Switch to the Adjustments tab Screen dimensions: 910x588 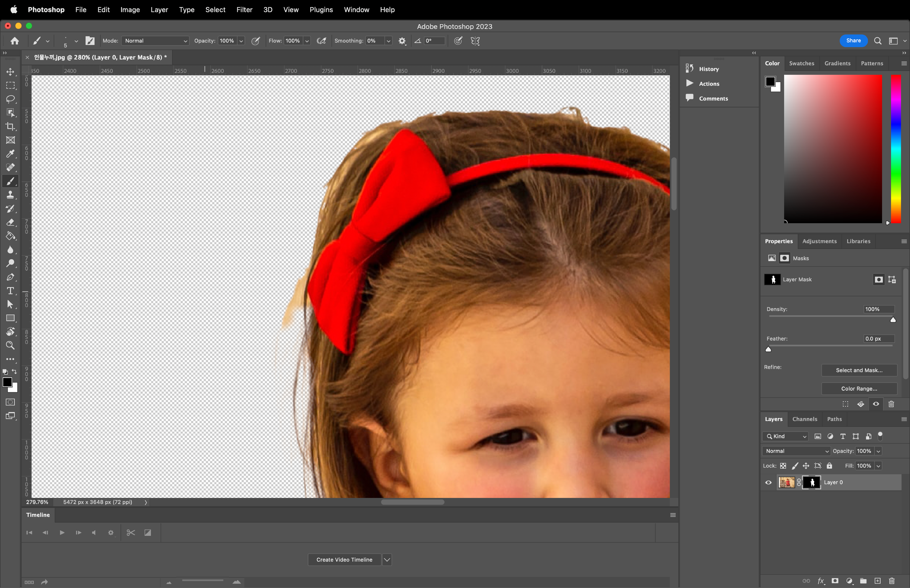pos(820,241)
